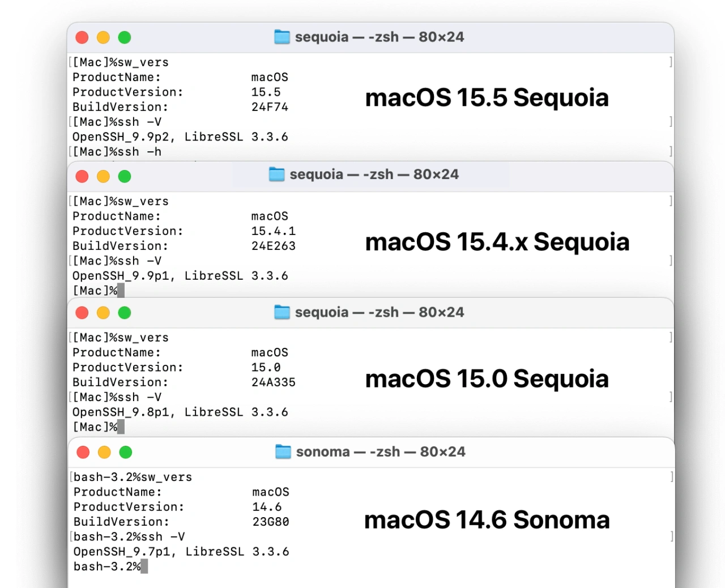The image size is (725, 588).
Task: Close the sonoma terminal window with red button
Action: [x=83, y=452]
